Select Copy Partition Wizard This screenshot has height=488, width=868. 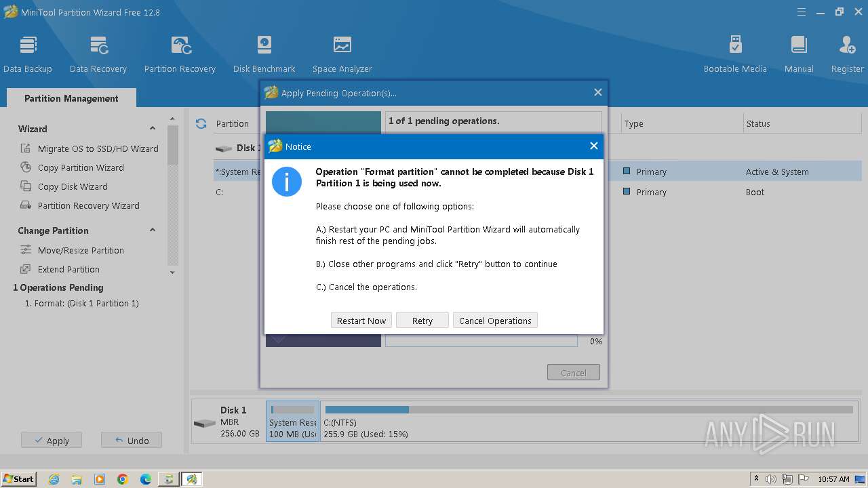(81, 167)
